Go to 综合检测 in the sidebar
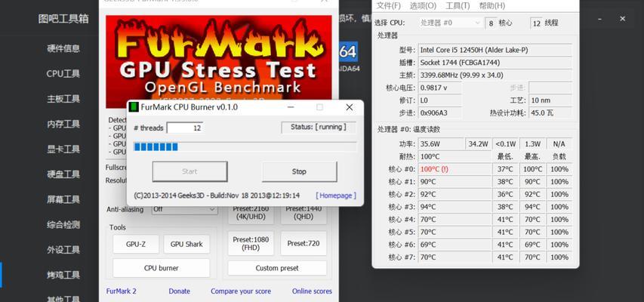Screen dimensions: 644x302 [63, 225]
